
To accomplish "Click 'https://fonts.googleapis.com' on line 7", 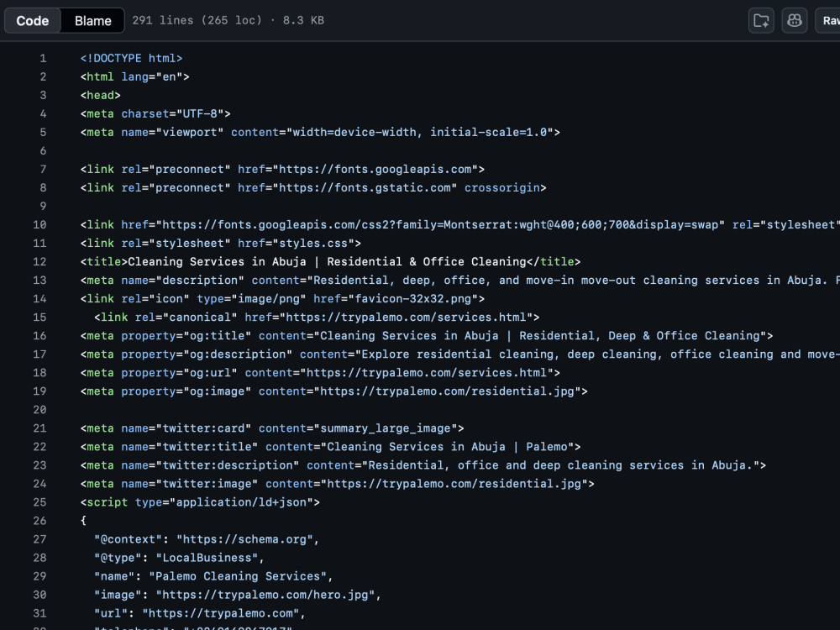I will click(x=375, y=170).
